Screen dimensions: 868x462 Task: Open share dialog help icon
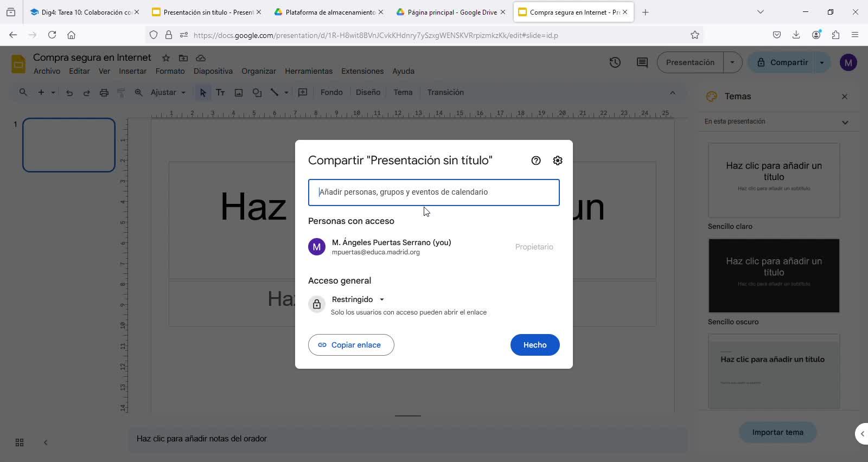click(536, 161)
